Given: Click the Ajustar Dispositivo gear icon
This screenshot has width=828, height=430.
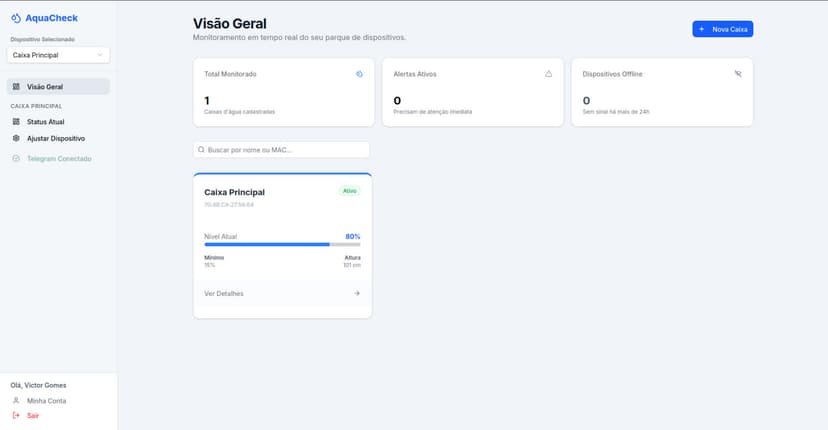Looking at the screenshot, I should tap(16, 138).
